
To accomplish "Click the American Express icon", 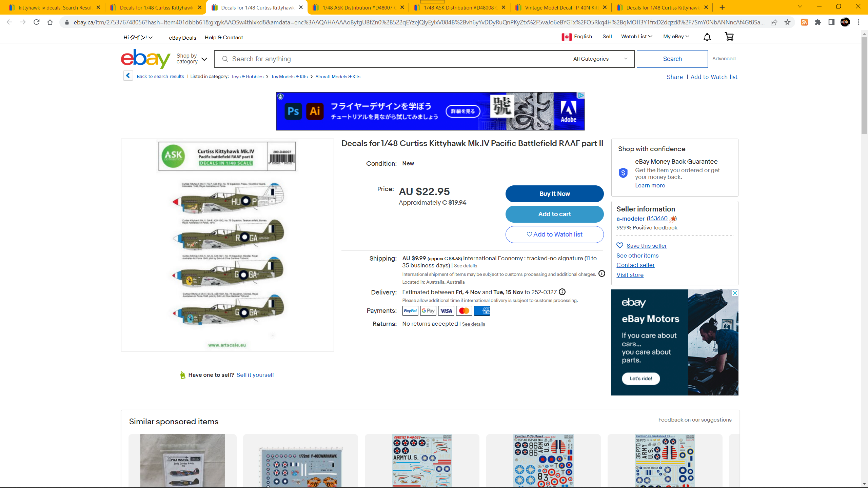I will point(482,311).
